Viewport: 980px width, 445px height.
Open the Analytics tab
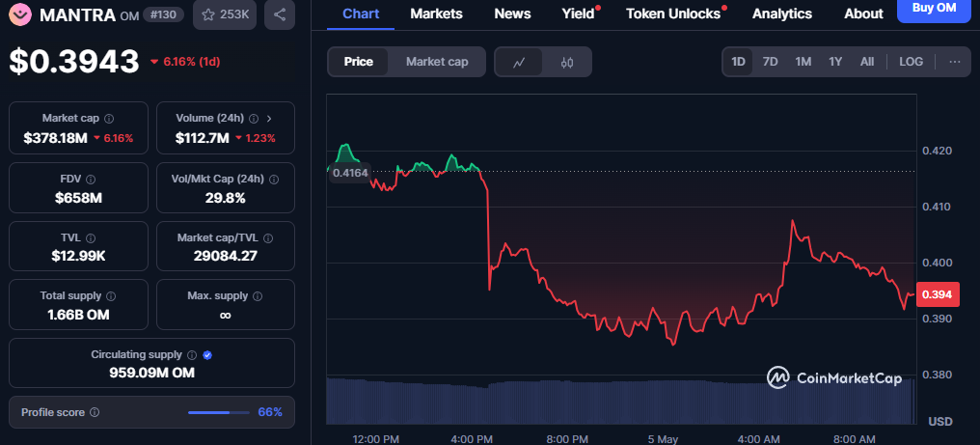point(782,14)
